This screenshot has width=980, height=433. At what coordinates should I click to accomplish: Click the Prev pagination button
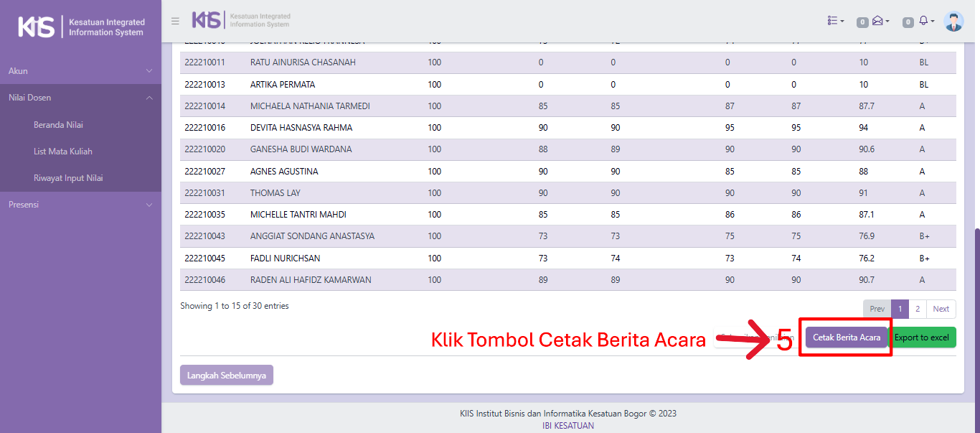click(x=877, y=309)
